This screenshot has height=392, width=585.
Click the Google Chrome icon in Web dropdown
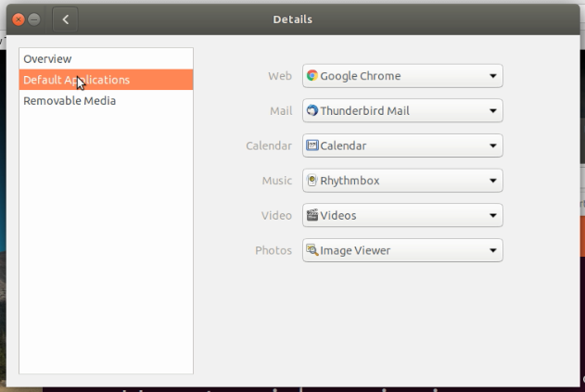pos(312,76)
